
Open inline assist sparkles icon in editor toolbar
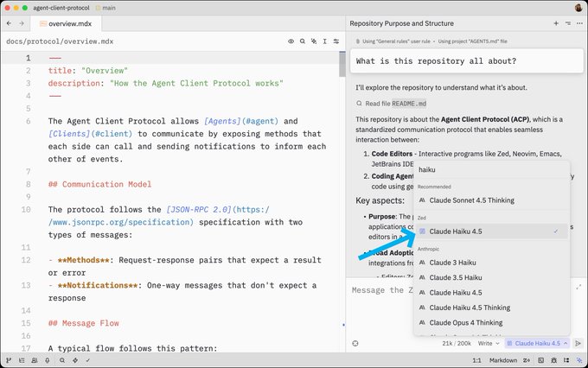314,41
